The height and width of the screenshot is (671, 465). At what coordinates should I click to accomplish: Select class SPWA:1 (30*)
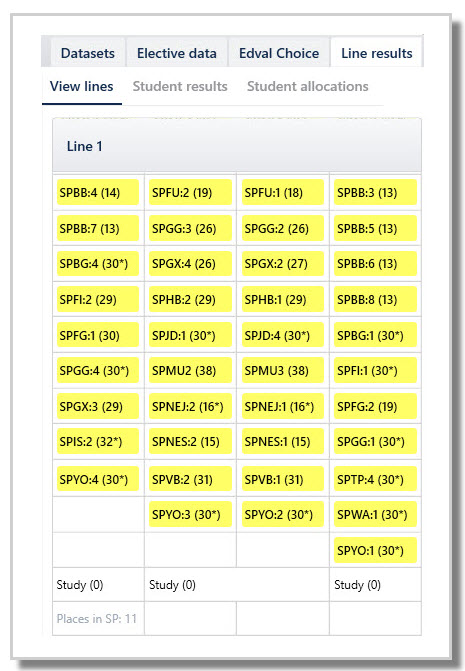(375, 514)
